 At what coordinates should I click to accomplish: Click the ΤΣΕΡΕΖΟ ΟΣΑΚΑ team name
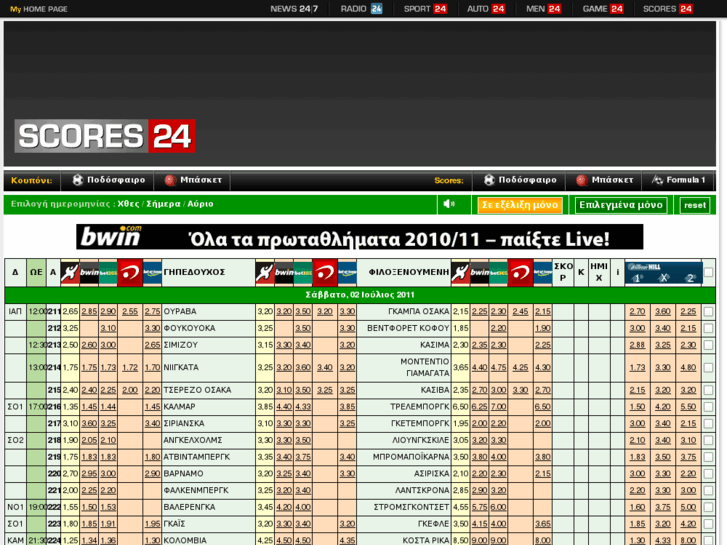click(197, 390)
